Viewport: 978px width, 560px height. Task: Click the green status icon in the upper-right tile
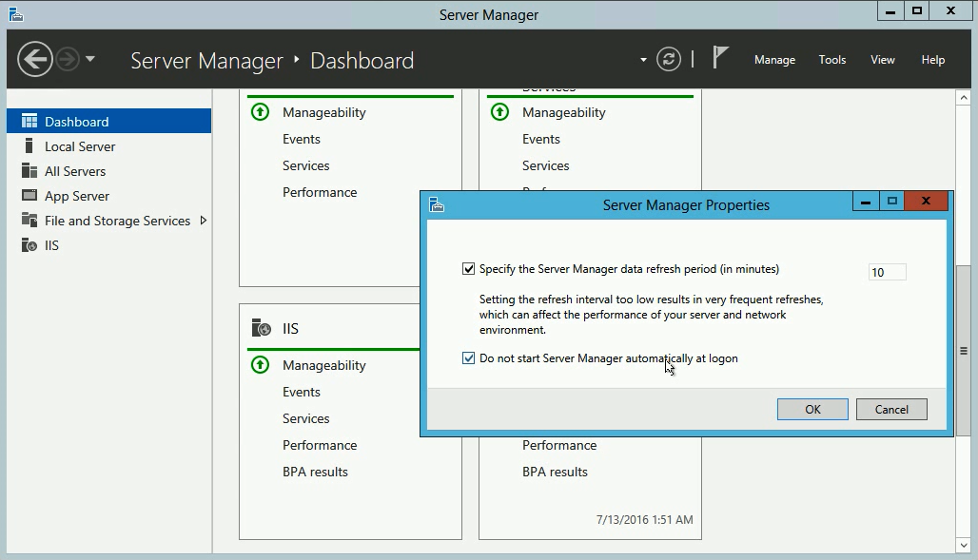(499, 112)
